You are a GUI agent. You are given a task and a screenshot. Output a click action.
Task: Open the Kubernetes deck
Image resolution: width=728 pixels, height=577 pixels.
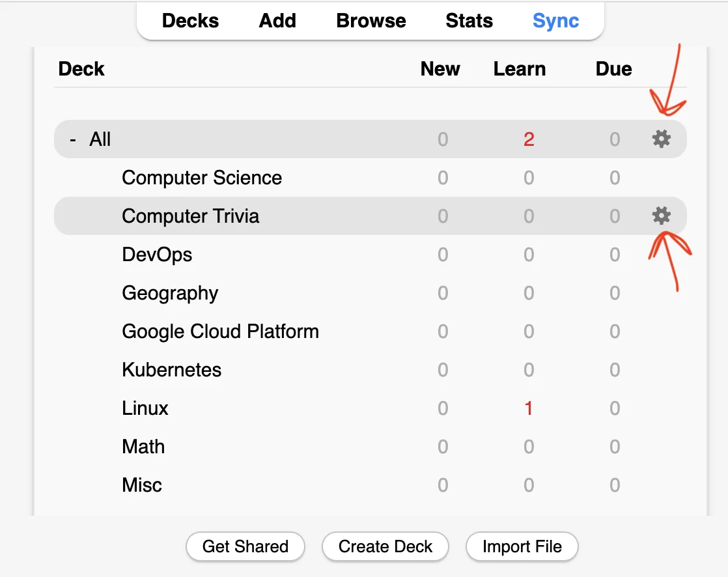coord(172,370)
